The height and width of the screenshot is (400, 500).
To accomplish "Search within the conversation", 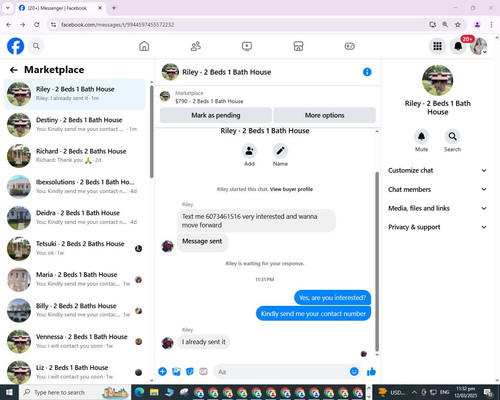I will coord(452,136).
